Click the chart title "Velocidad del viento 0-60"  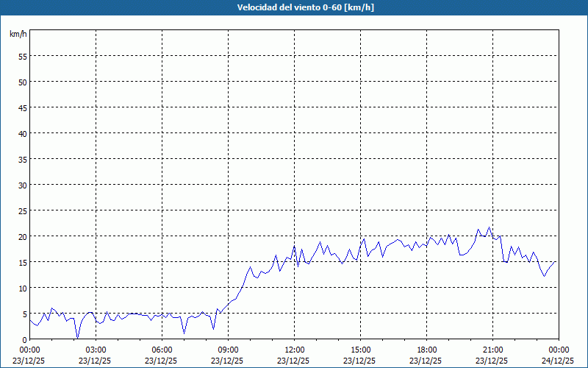point(294,8)
